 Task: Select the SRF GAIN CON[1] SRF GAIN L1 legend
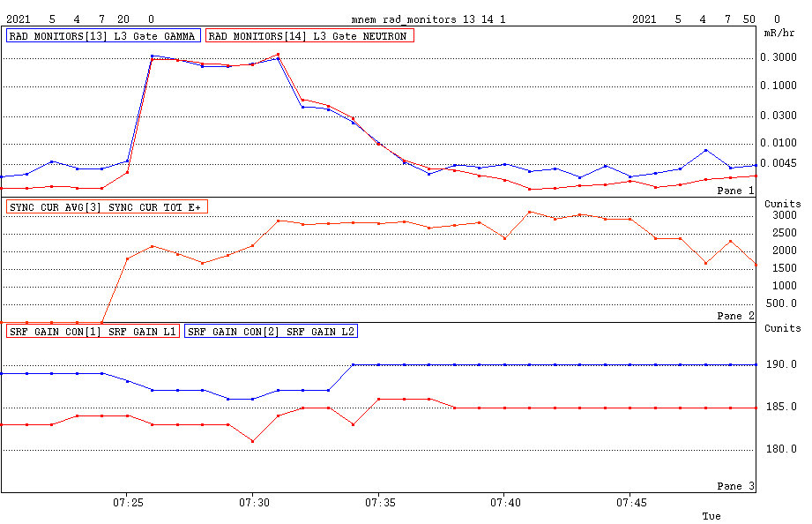tap(93, 331)
